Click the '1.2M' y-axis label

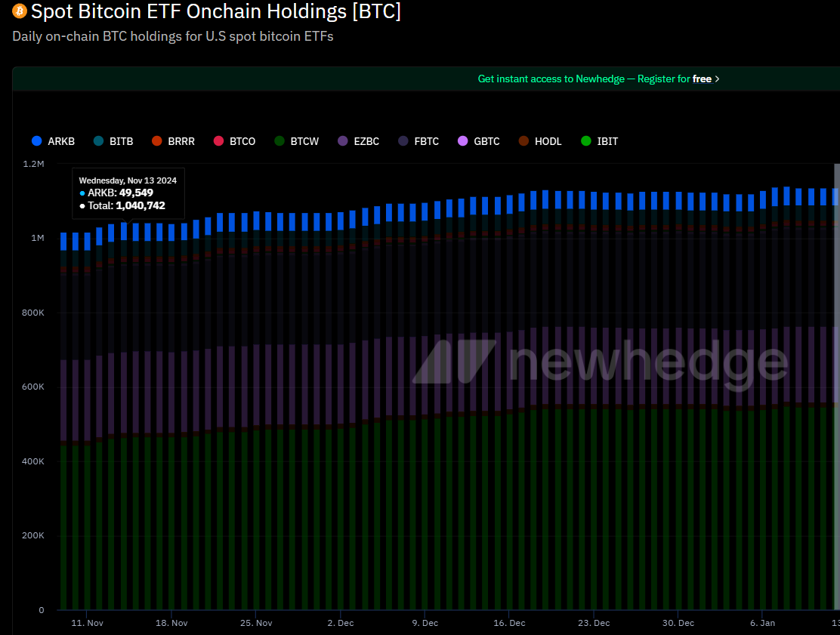coord(33,164)
